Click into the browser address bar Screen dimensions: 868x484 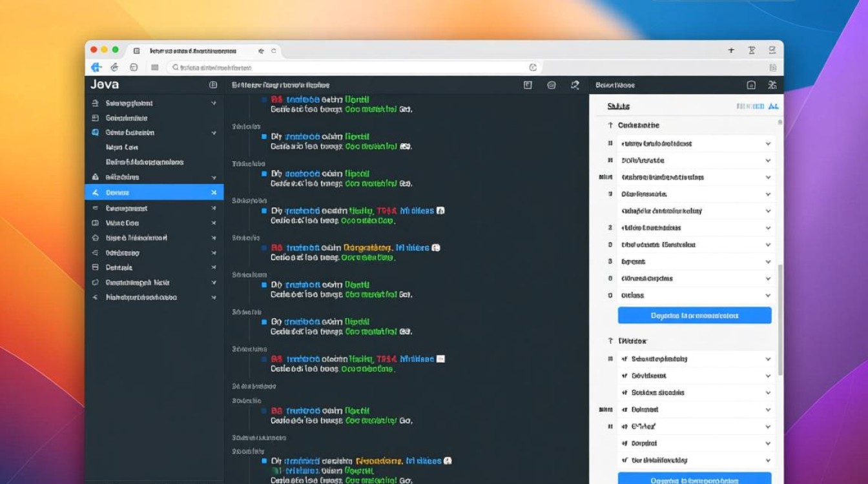(349, 67)
